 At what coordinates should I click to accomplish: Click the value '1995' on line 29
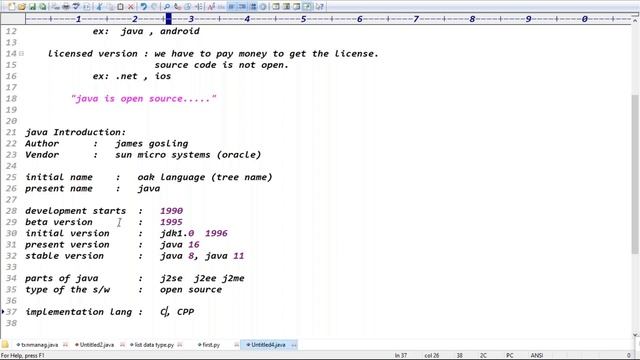(x=171, y=222)
